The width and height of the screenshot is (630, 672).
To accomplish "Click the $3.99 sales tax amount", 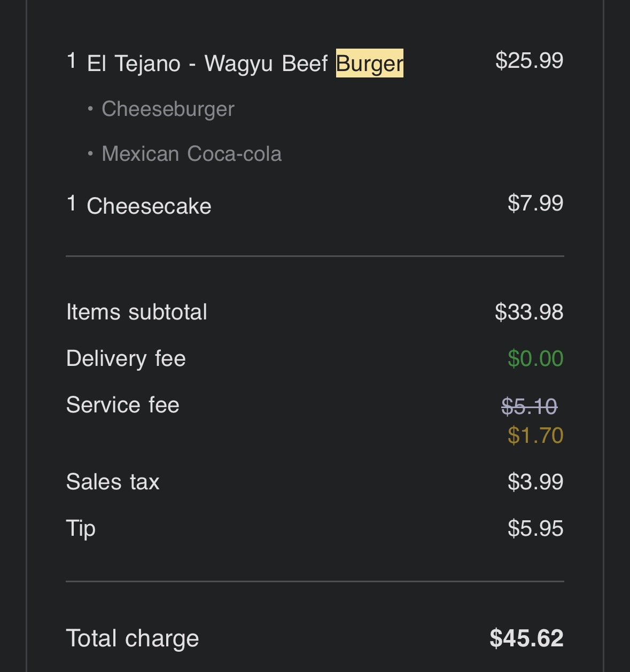I will pos(535,482).
